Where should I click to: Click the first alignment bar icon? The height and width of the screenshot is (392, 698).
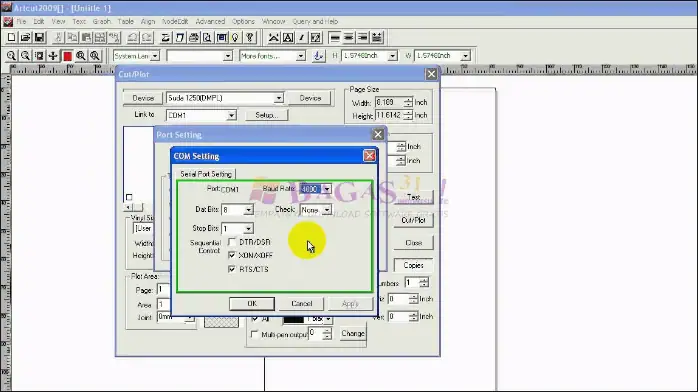335,38
